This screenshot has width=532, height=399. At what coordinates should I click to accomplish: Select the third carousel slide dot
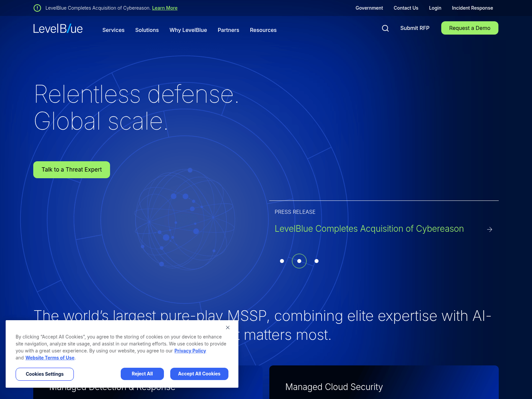coord(317,261)
